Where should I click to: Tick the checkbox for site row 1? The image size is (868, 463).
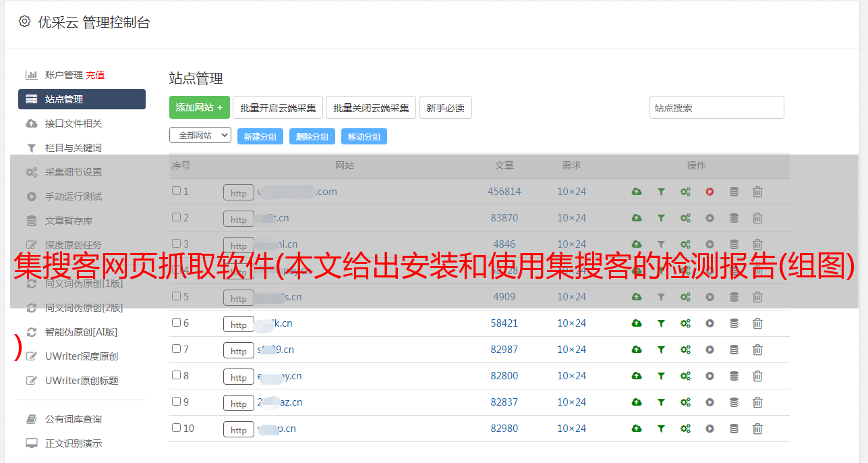click(x=176, y=191)
